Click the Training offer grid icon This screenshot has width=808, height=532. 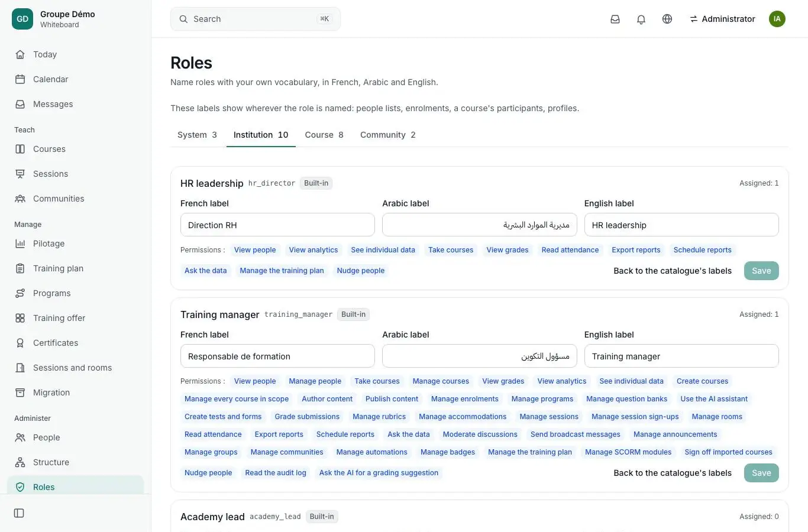(x=20, y=318)
